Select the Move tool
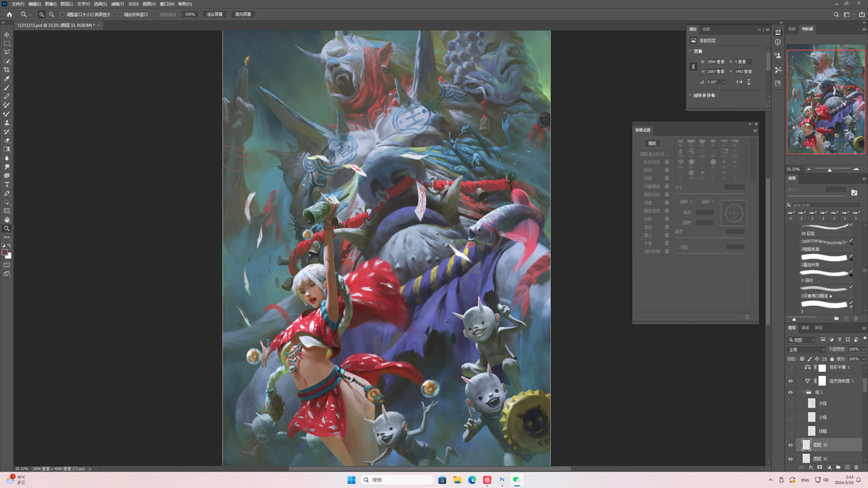Viewport: 868px width, 488px height. click(7, 34)
